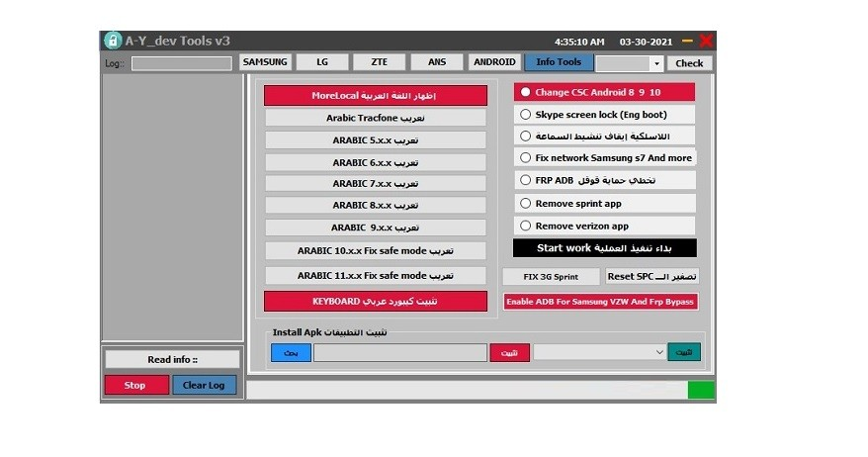Open the ANDROID tab
868x457 pixels.
[494, 62]
